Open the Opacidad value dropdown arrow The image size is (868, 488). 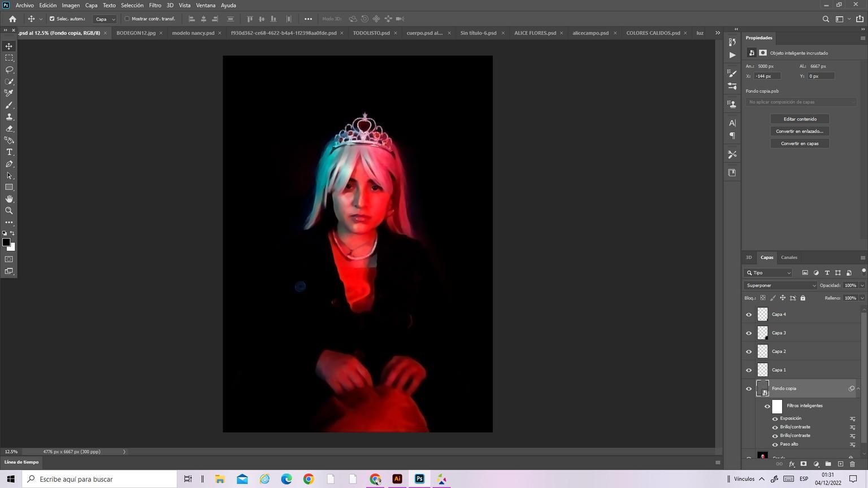click(x=862, y=285)
